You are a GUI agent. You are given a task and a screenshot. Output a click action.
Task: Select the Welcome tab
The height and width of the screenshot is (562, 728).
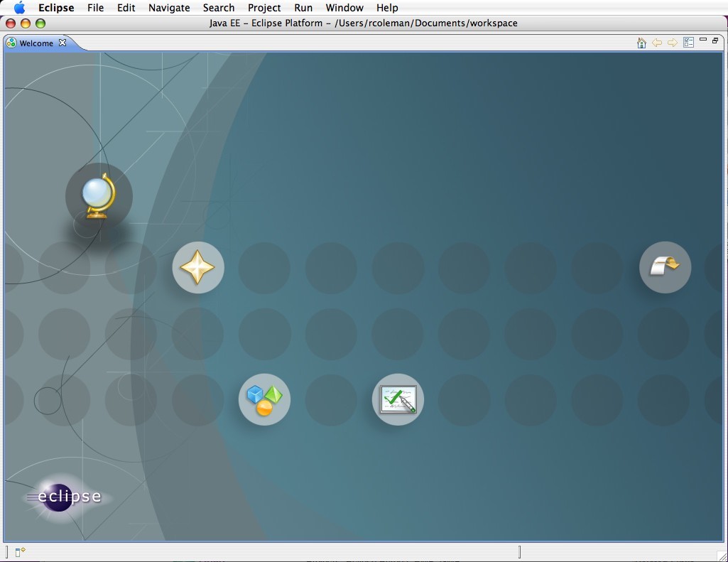pos(36,43)
